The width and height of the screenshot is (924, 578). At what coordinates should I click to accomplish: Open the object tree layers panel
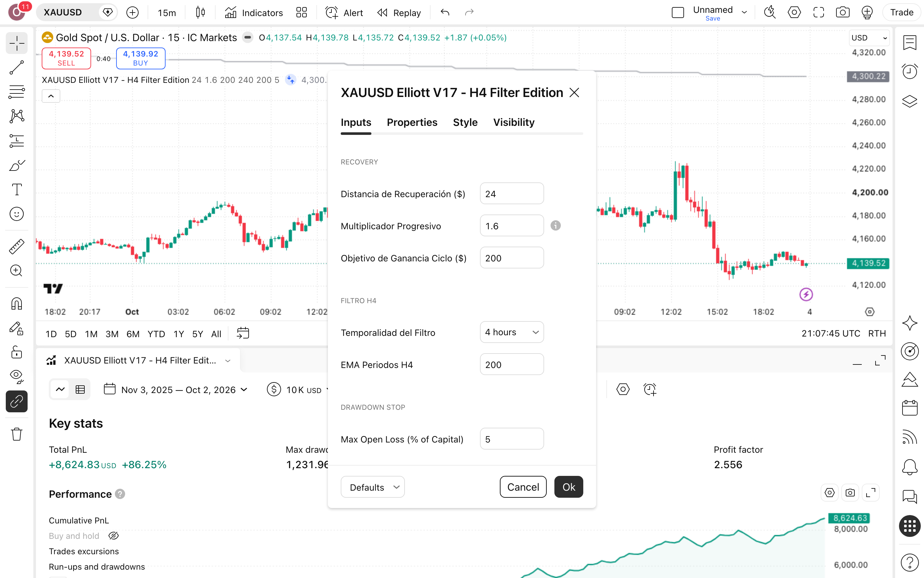pos(910,101)
